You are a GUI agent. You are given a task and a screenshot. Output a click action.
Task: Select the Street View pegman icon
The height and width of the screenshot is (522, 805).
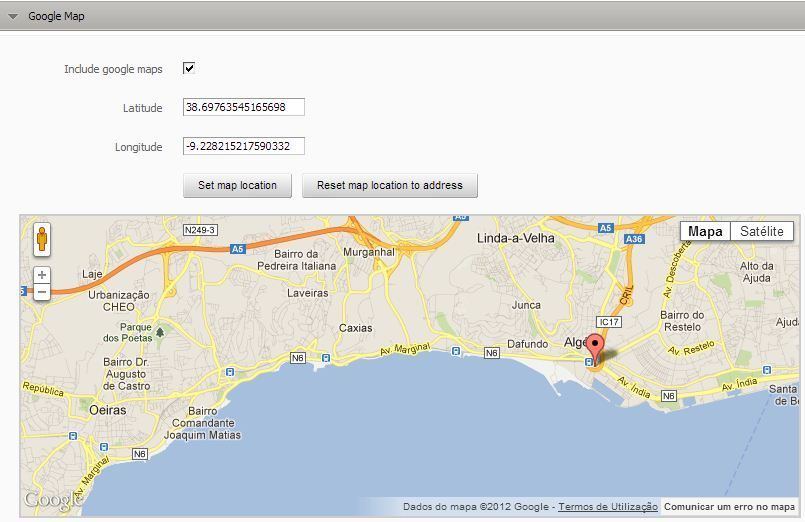tap(42, 239)
